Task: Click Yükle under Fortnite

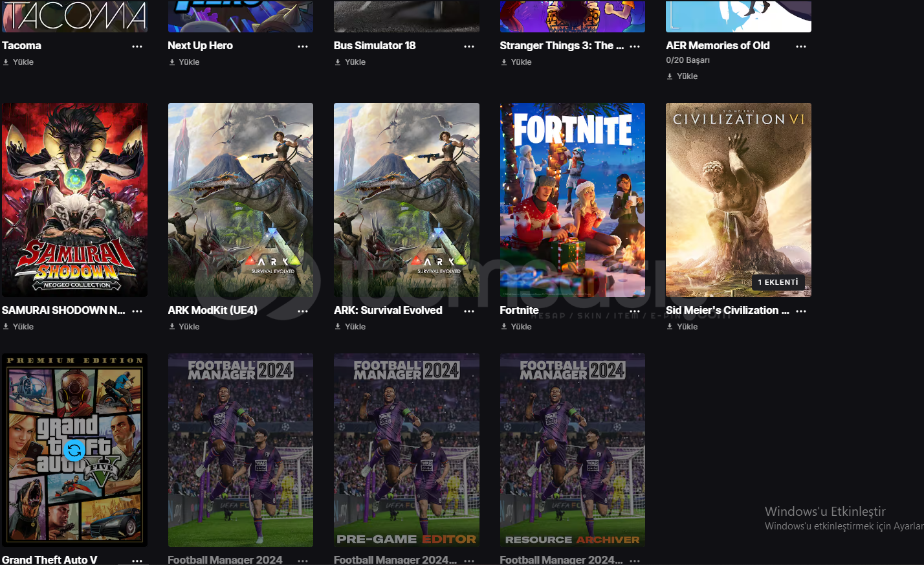Action: [x=516, y=327]
